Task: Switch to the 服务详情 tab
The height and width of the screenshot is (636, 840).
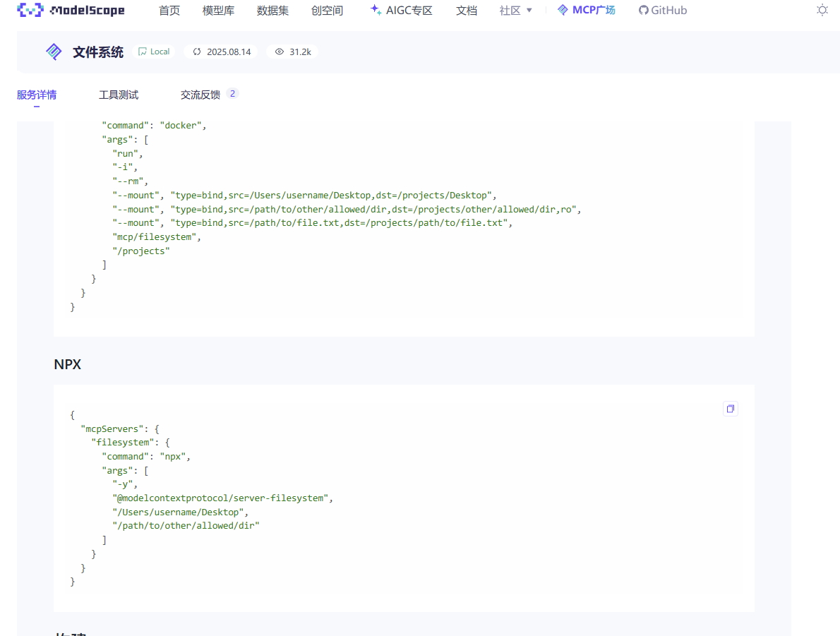Action: coord(37,95)
